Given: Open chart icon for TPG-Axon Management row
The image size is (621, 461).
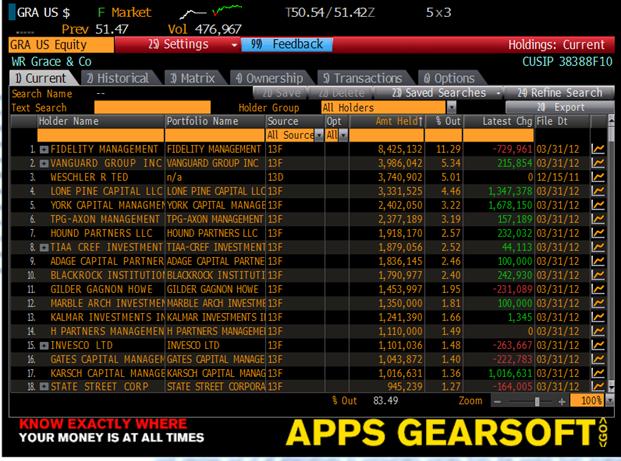Looking at the screenshot, I should (598, 219).
